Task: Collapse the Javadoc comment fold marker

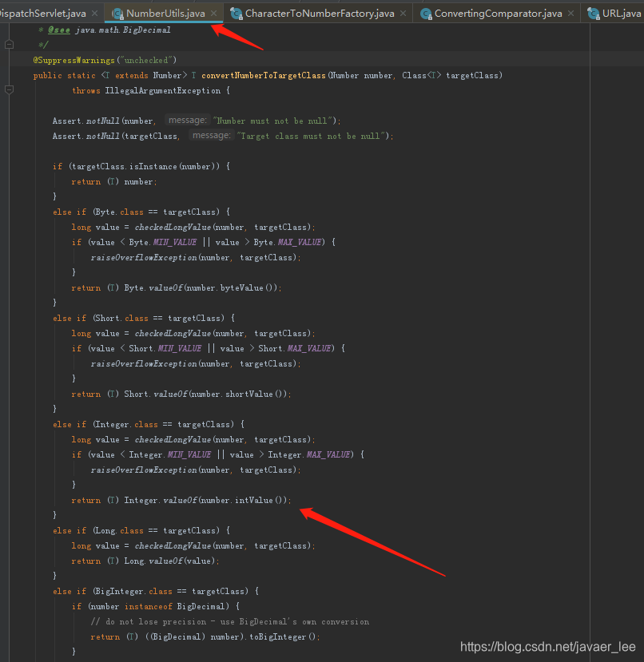Action: (x=9, y=45)
